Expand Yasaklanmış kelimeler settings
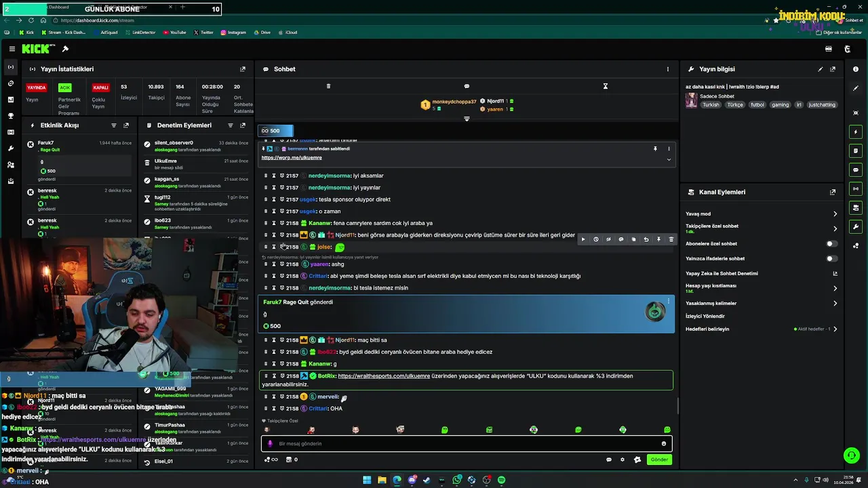 pyautogui.click(x=835, y=304)
